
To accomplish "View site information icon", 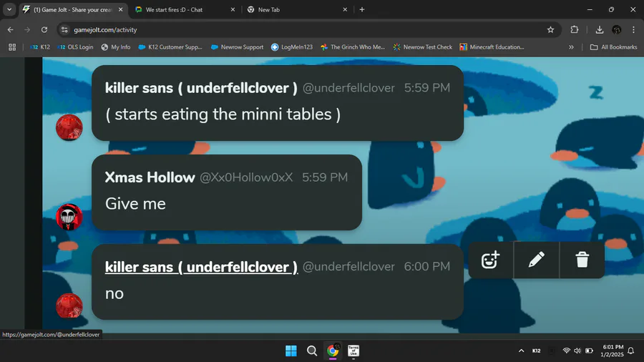I will click(64, 29).
